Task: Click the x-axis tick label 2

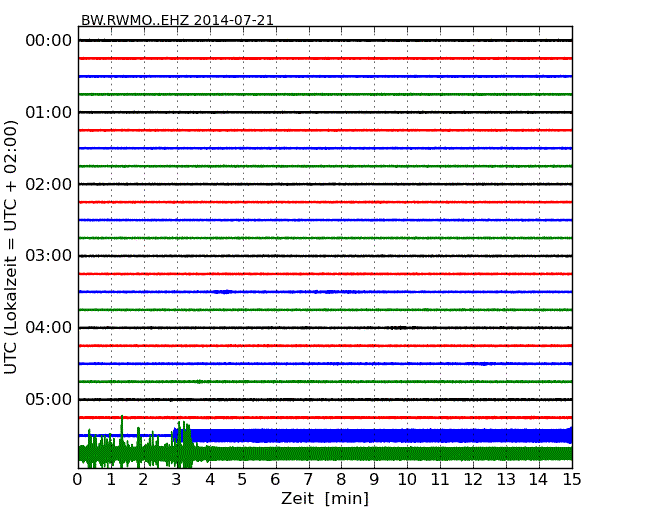Action: (x=143, y=480)
